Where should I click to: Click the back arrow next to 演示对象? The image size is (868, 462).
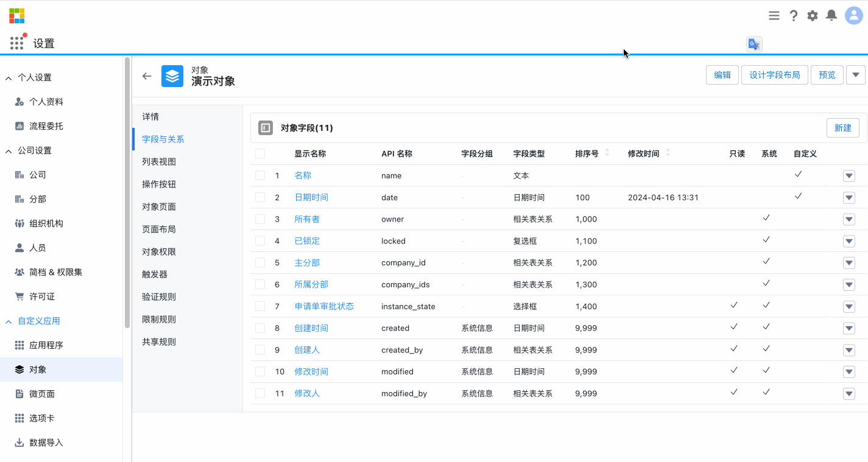(x=146, y=75)
